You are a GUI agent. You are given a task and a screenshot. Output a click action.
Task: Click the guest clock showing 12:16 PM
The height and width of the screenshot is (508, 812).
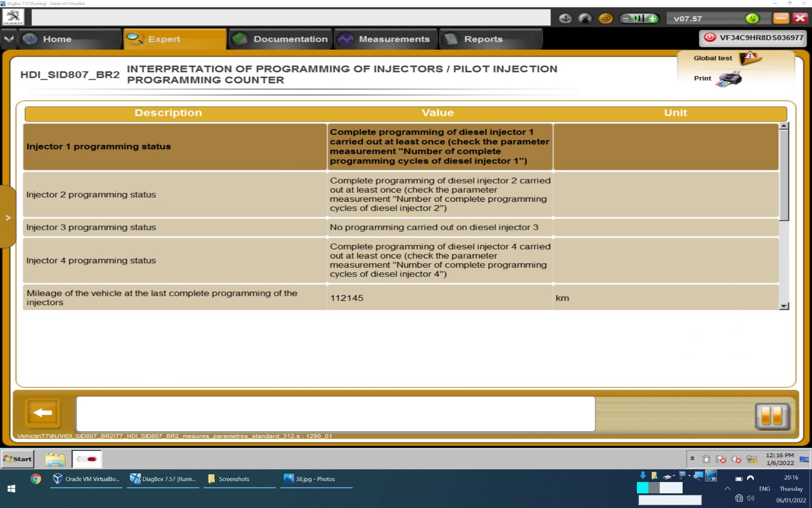780,459
